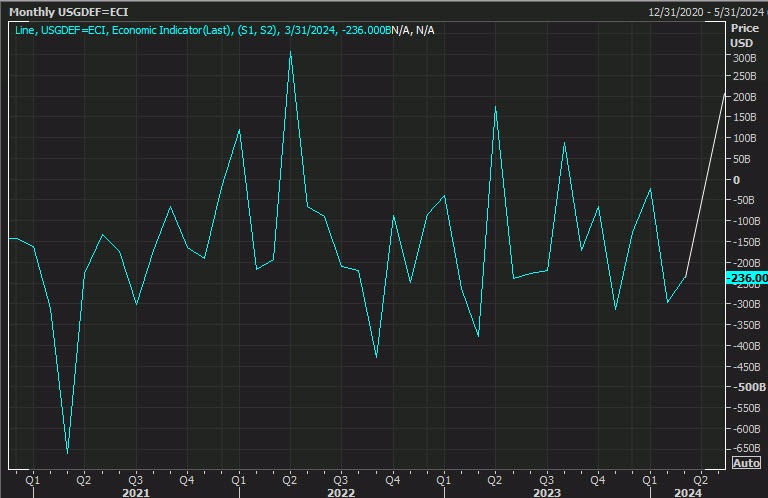Click the 'N/A, N/A' value in the legend
Screen dimensions: 768x498
pyautogui.click(x=413, y=30)
